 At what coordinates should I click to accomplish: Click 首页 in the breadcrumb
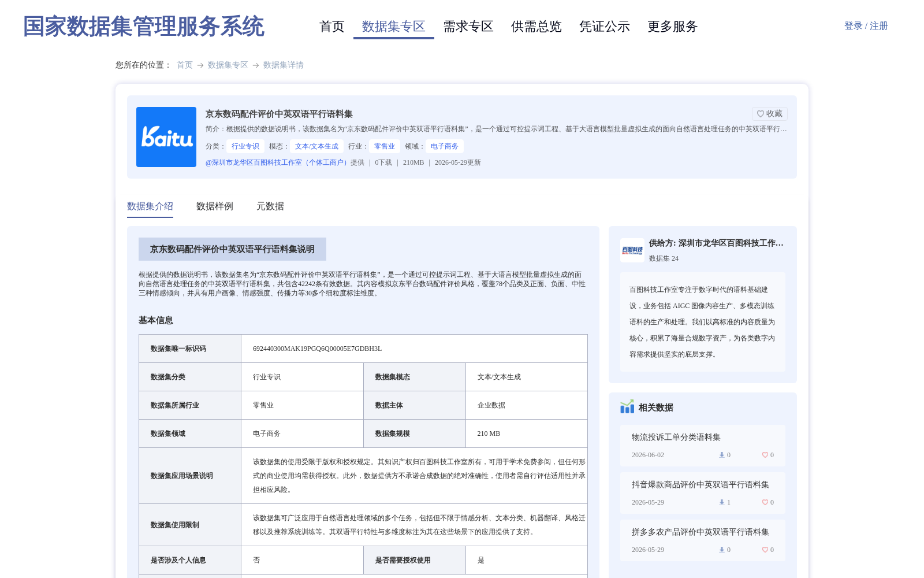click(185, 65)
